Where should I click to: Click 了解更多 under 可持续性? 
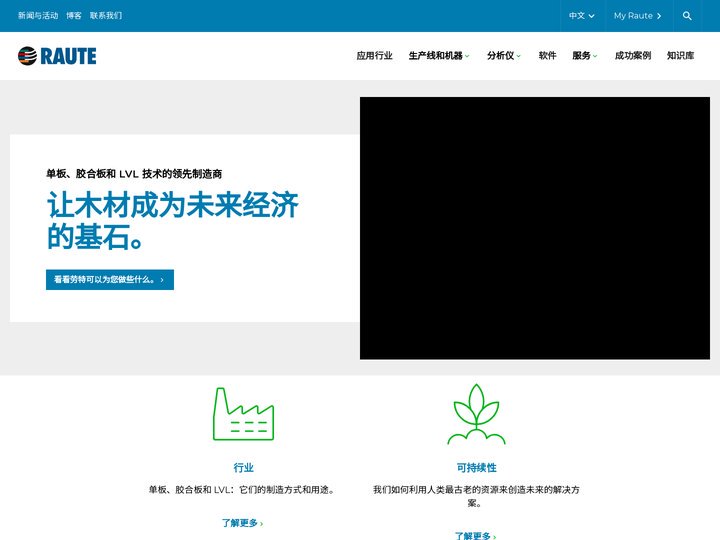475,535
